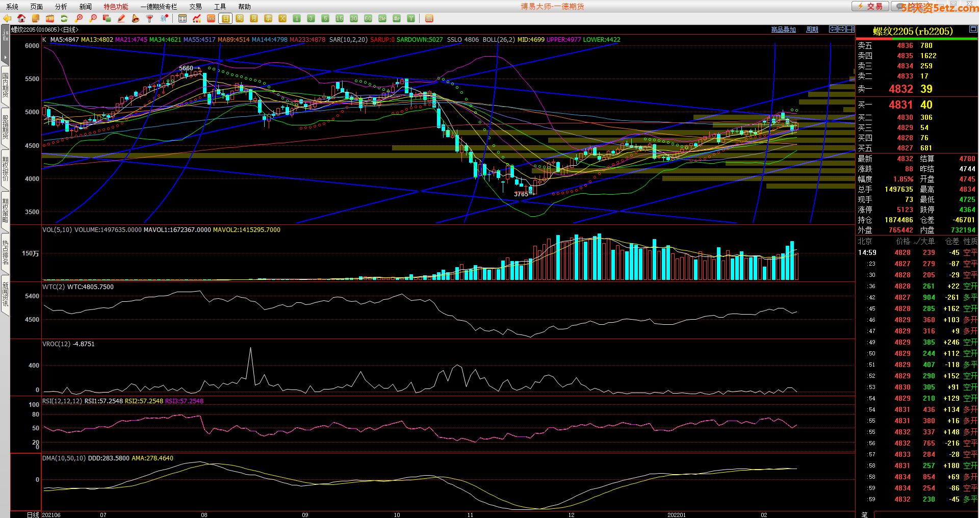
Task: Switch to 国内期货 side tab
Action: (5, 85)
